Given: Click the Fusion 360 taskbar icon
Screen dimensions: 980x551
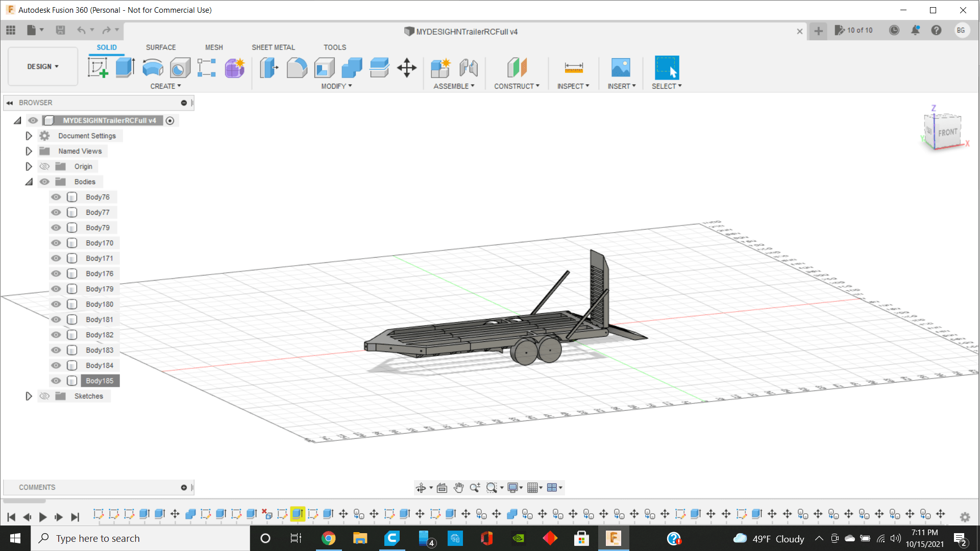Looking at the screenshot, I should pos(613,538).
